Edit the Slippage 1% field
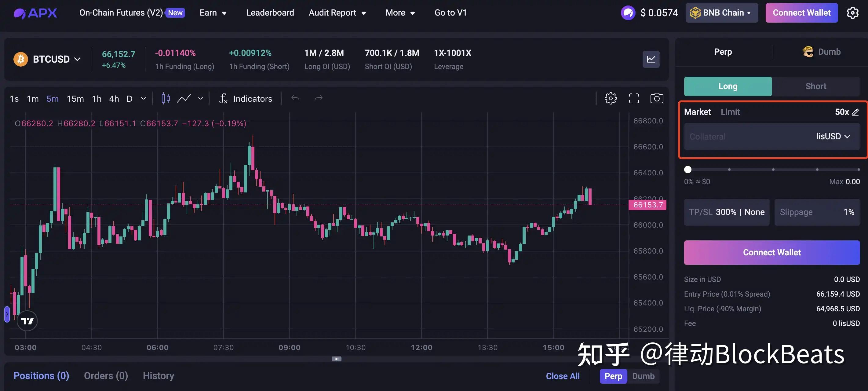868x391 pixels. tap(817, 212)
